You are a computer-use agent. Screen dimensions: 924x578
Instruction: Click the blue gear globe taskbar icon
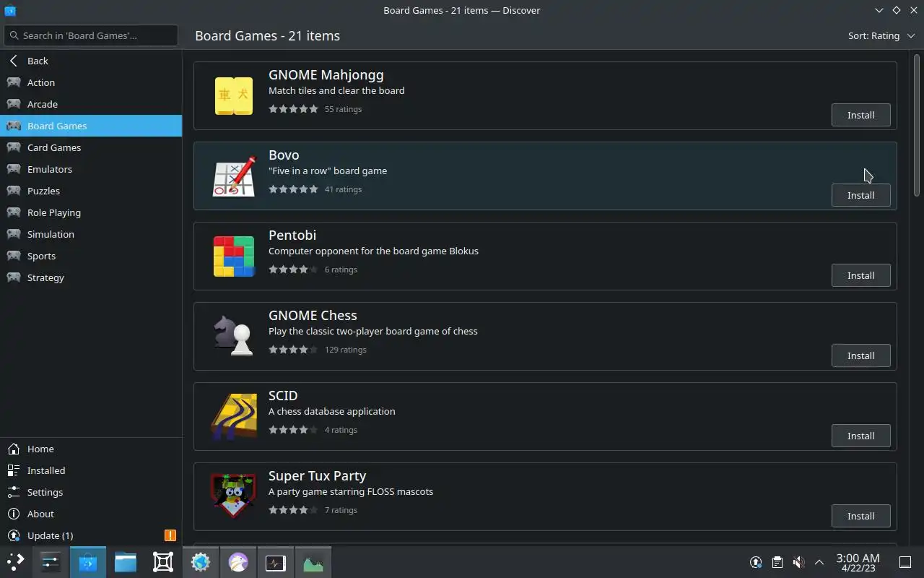pos(201,561)
